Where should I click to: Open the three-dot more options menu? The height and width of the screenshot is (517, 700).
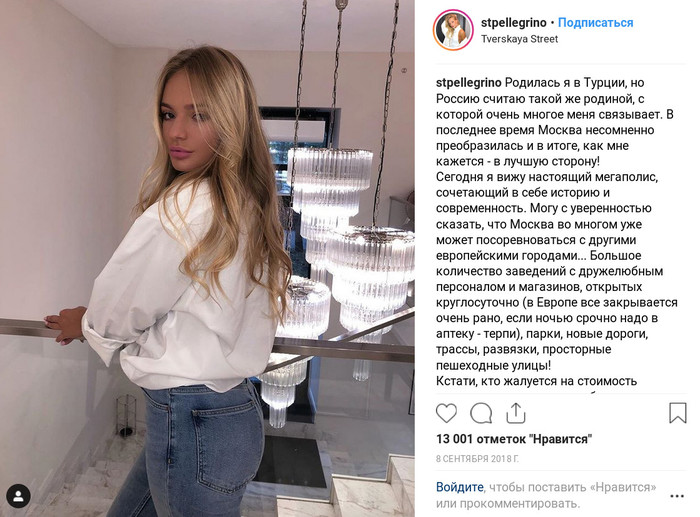tap(677, 496)
